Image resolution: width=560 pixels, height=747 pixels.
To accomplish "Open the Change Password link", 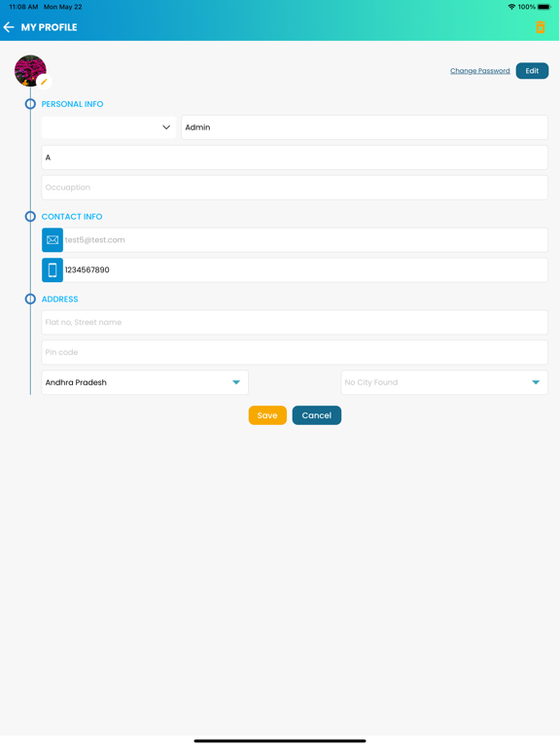I will click(x=480, y=70).
